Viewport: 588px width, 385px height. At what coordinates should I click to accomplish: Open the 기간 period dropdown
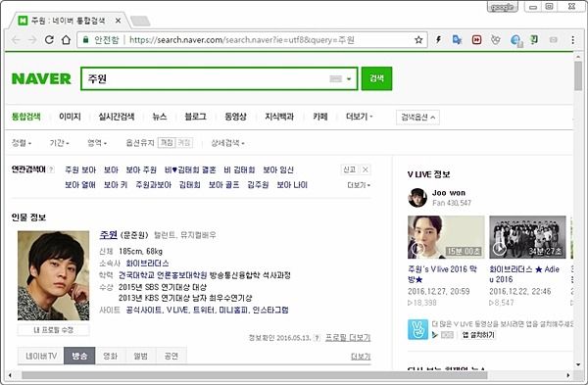click(x=59, y=143)
